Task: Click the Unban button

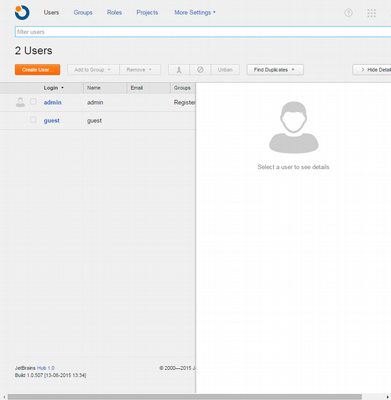Action: coord(225,70)
